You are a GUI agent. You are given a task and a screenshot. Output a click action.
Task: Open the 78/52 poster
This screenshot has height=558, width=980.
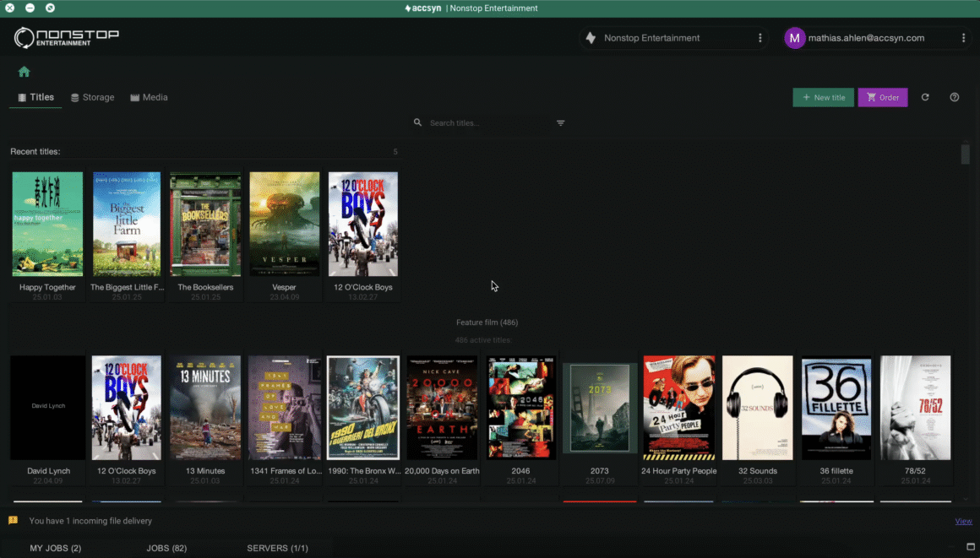tap(915, 408)
